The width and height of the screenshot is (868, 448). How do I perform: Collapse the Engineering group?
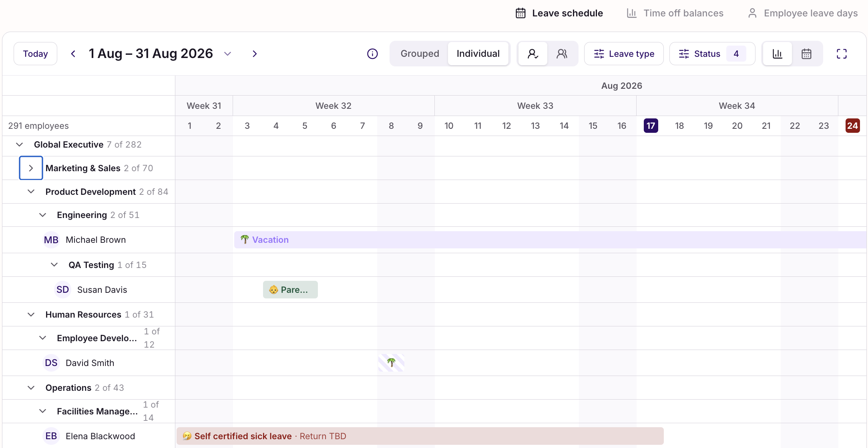tap(42, 215)
